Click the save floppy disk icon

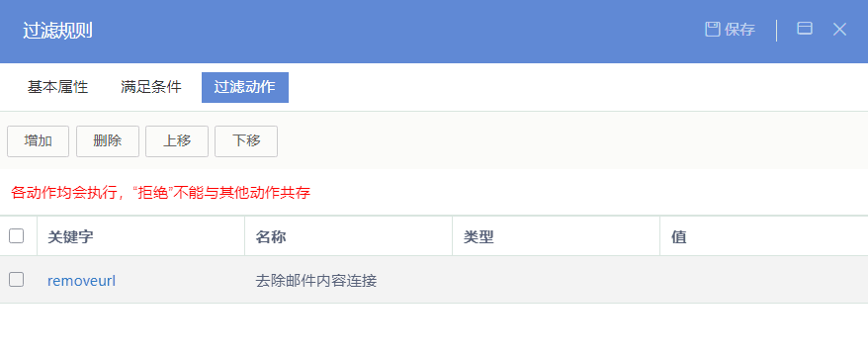click(712, 30)
